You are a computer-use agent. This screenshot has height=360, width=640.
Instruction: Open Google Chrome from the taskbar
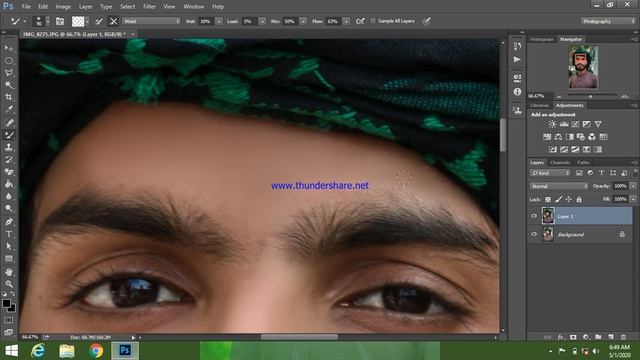(96, 351)
